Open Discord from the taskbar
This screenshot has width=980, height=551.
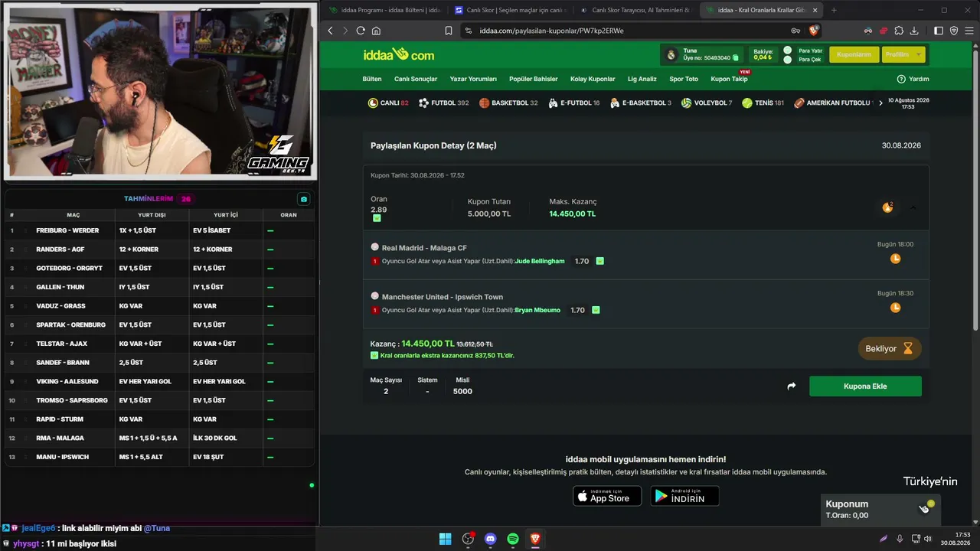491,539
